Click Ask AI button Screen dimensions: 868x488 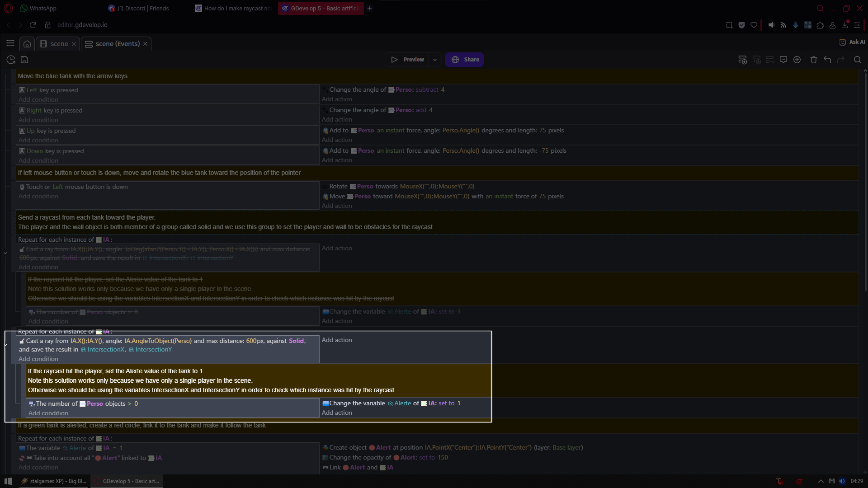coord(852,42)
